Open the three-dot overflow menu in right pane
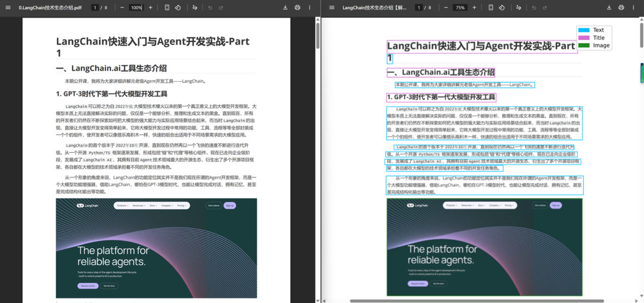The height and width of the screenshot is (303, 644). [x=634, y=7]
